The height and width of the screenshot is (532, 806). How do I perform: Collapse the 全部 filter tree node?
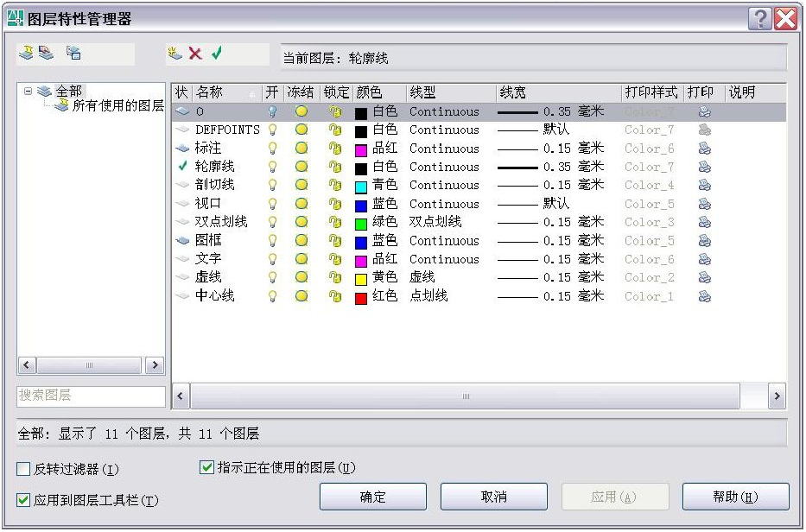pyautogui.click(x=28, y=92)
